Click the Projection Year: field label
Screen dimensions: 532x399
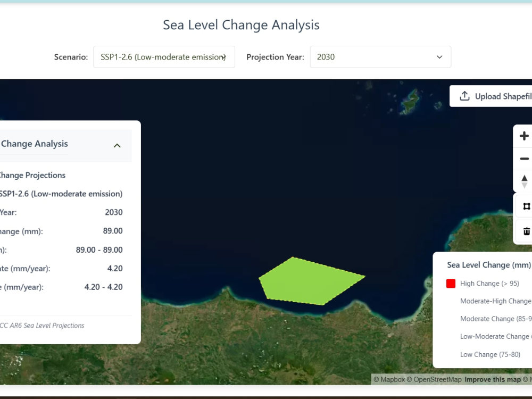pos(275,57)
